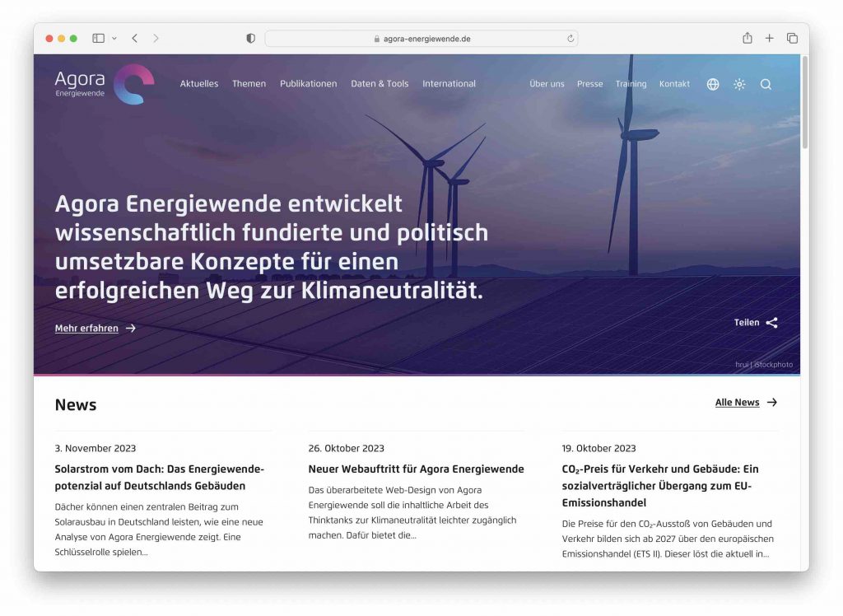This screenshot has height=616, width=843.
Task: Click the teaser text starting 'Die Preise für den CO₂'
Action: point(668,539)
